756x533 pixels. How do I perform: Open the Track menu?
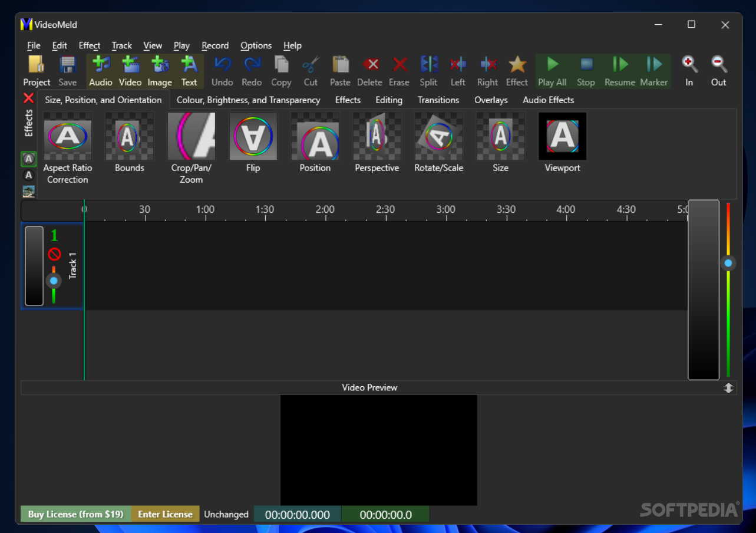122,45
